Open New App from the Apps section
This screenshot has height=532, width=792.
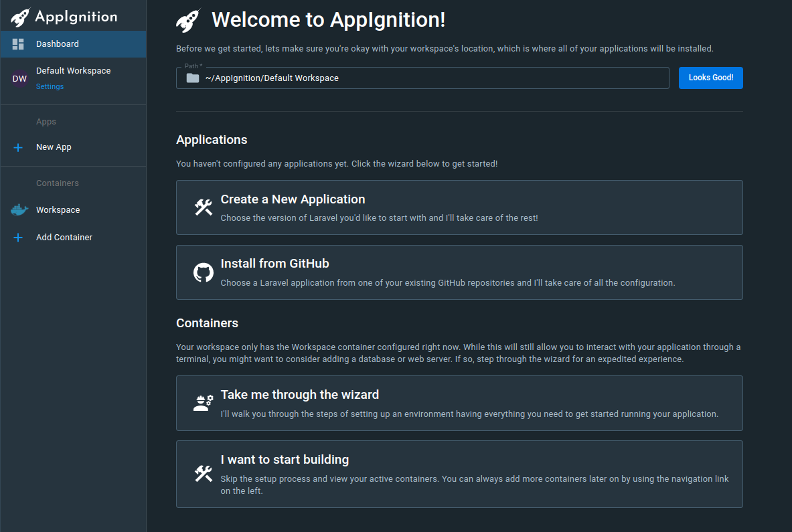(53, 147)
